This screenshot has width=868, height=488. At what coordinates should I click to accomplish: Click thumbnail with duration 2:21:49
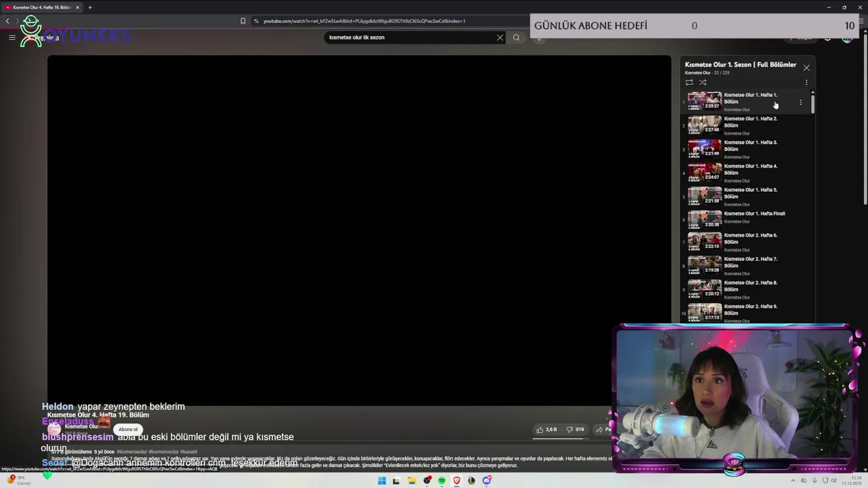click(705, 148)
